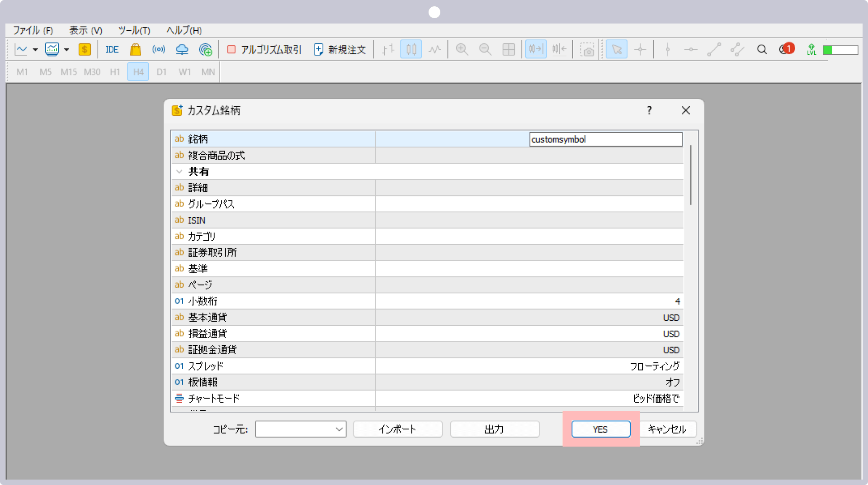Open ツール(T) menu
Screen dimensions: 868x485
(134, 30)
